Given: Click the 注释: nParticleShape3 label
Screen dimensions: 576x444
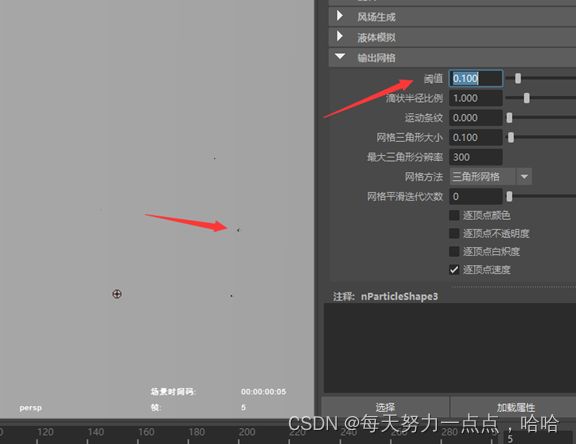Looking at the screenshot, I should point(385,296).
